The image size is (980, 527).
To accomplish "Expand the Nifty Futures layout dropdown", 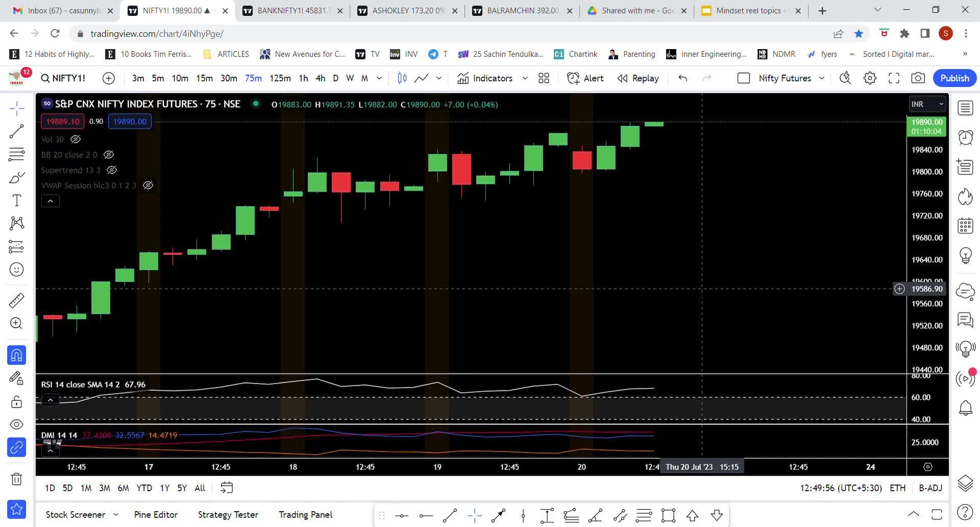I will (x=822, y=78).
